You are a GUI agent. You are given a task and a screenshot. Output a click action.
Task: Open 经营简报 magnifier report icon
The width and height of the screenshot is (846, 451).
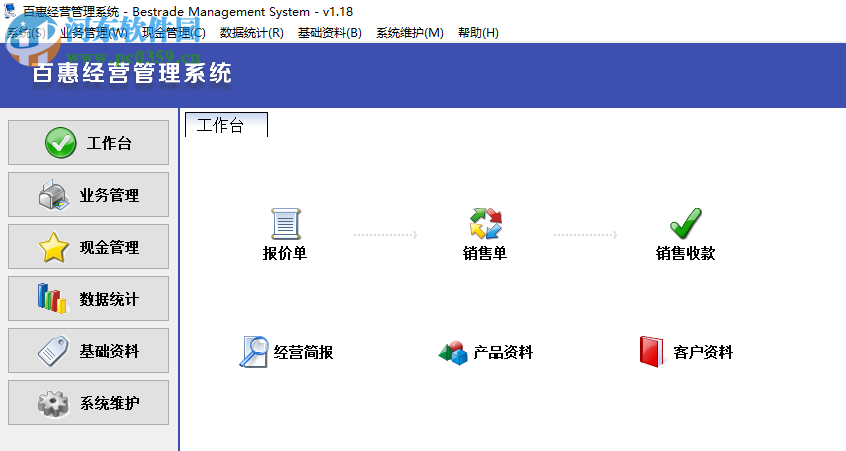[254, 352]
